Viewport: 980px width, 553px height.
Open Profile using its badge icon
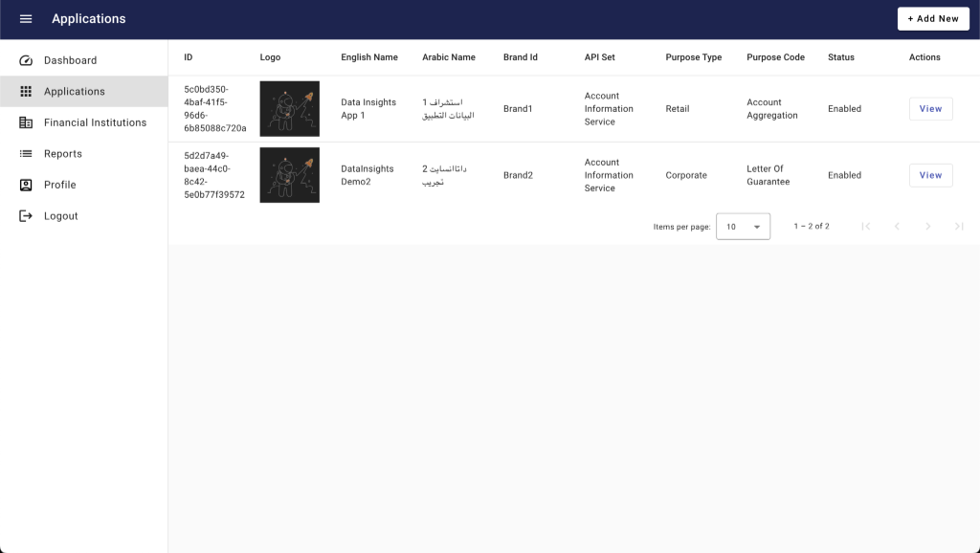point(26,185)
